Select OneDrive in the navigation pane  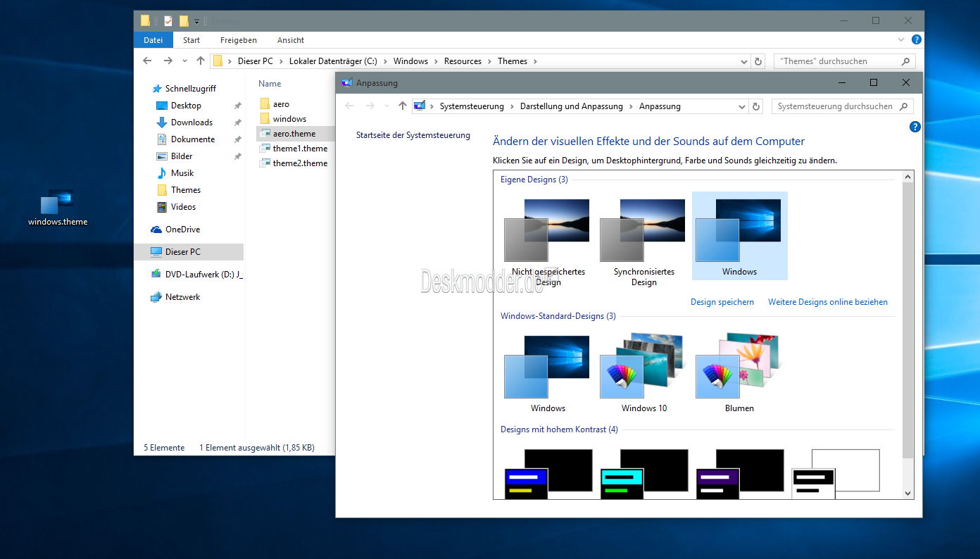(x=182, y=230)
